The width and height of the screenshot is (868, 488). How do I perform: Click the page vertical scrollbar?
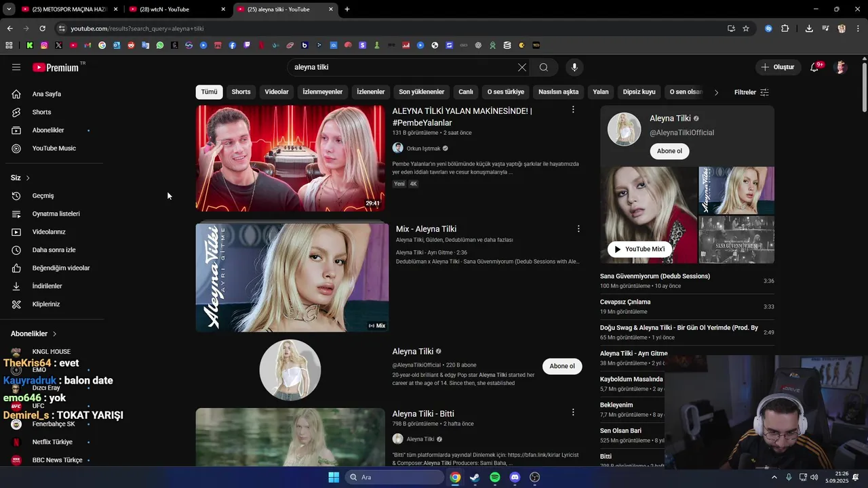[865, 87]
